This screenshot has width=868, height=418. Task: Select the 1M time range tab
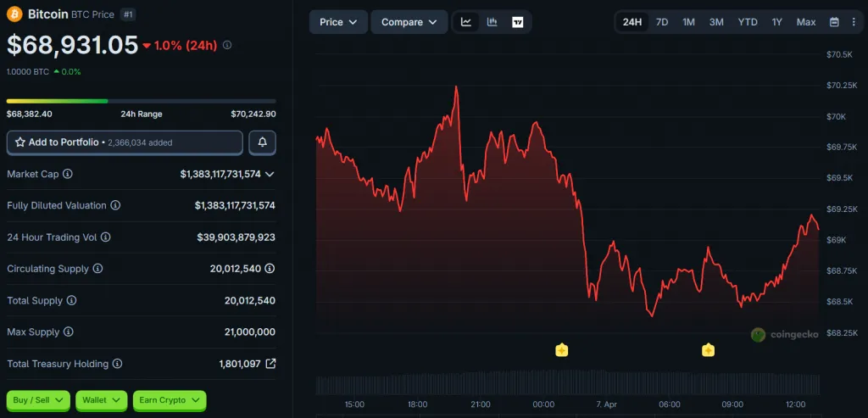coord(688,22)
